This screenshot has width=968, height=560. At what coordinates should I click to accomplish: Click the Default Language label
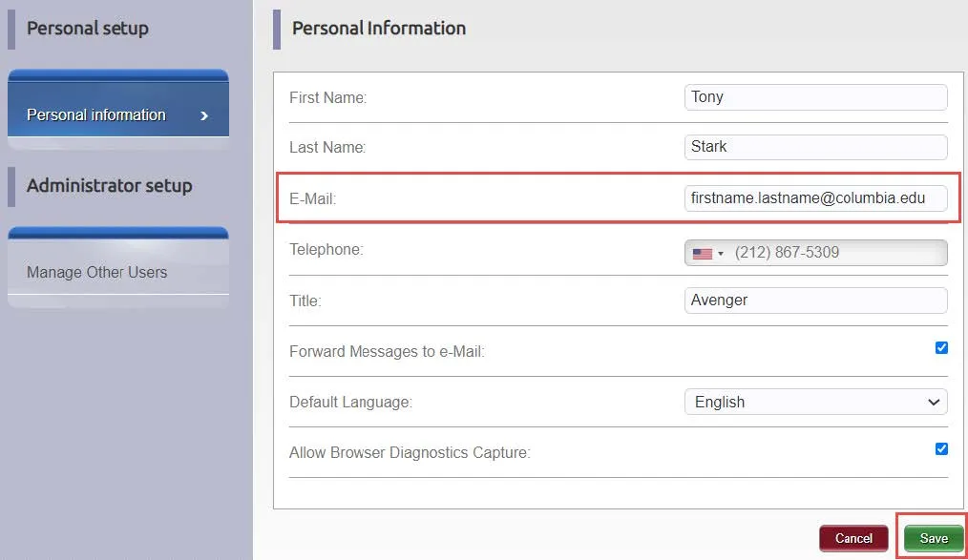click(x=350, y=403)
